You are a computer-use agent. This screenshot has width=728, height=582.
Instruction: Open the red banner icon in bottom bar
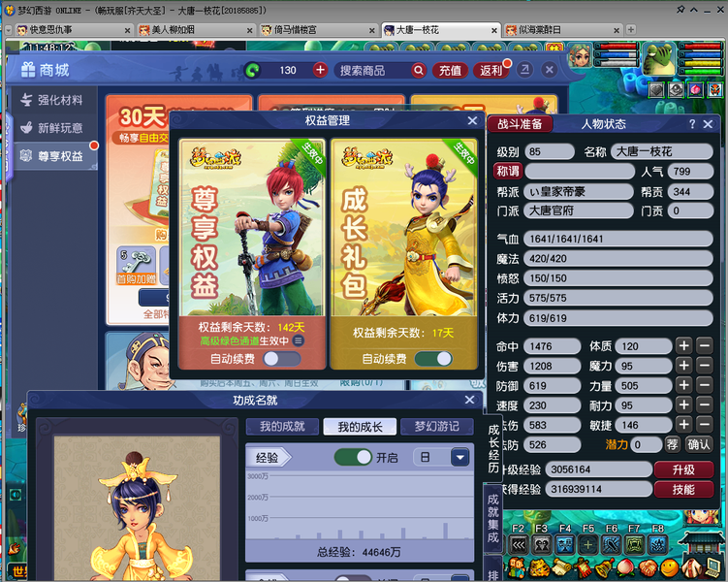pos(584,568)
